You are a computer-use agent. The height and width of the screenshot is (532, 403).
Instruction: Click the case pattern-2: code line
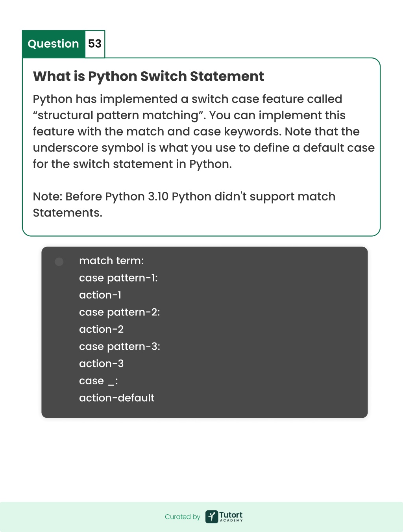(x=120, y=312)
